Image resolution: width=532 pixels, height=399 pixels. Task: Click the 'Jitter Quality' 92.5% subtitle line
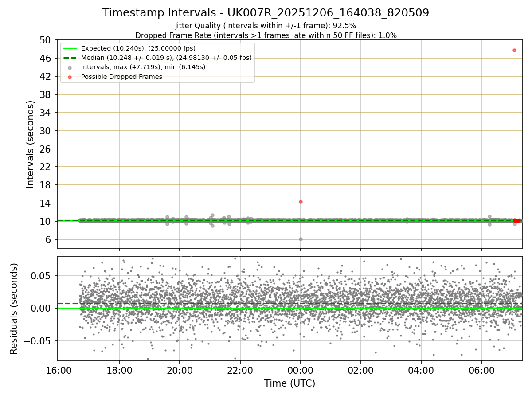point(266,26)
